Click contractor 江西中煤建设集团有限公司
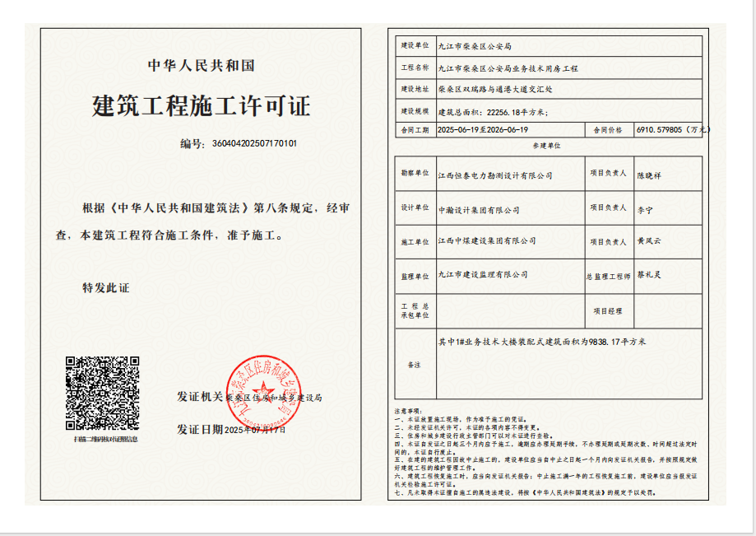The height and width of the screenshot is (536, 756). (x=486, y=241)
